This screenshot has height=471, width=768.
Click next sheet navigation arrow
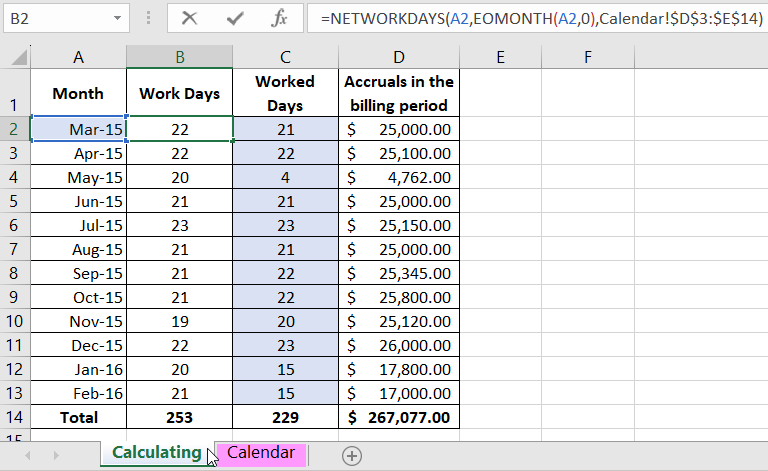[56, 456]
